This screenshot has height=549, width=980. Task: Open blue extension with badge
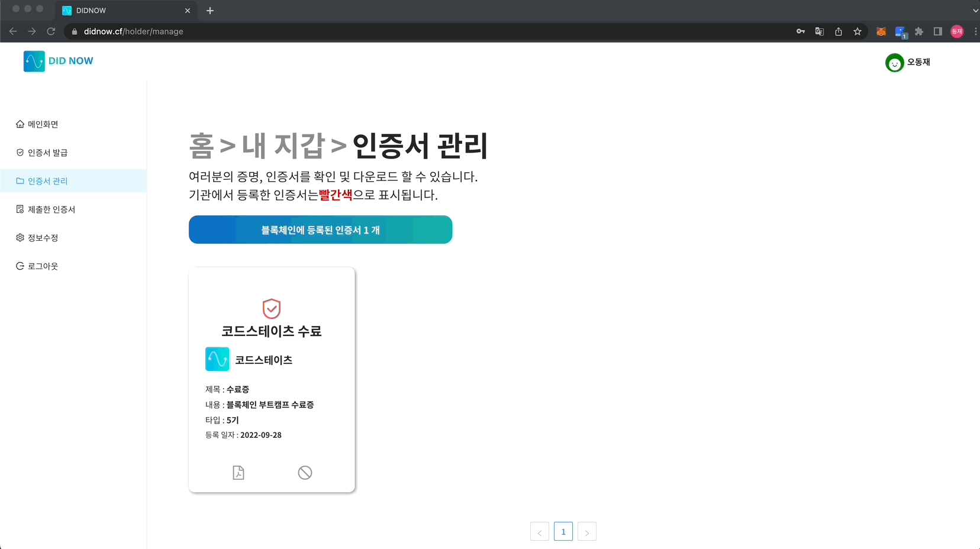point(901,32)
